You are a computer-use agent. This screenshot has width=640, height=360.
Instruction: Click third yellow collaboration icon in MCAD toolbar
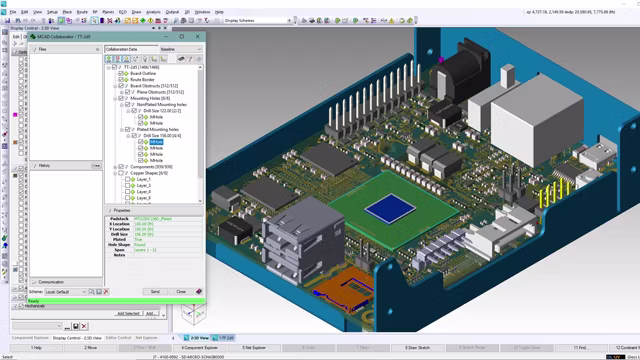pos(127,59)
